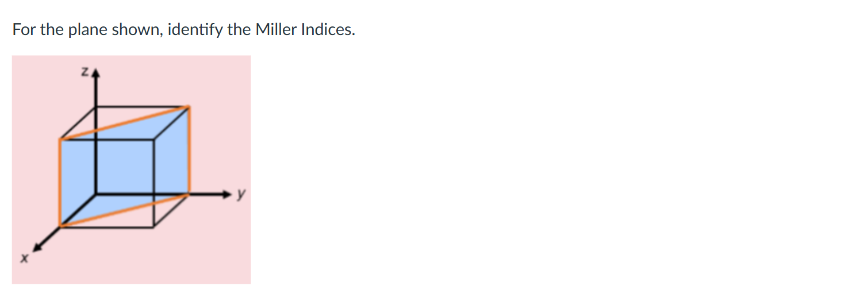Click the top orange diagonal edge
868x301 pixels.
click(x=125, y=122)
